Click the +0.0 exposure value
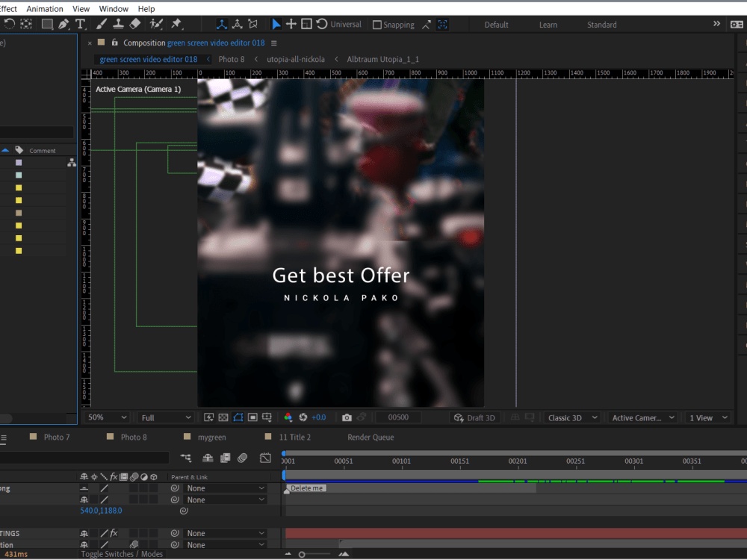 click(x=319, y=417)
